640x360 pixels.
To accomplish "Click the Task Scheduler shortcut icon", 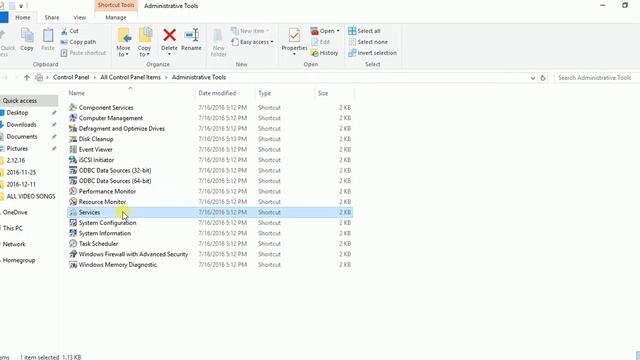I will [x=73, y=244].
